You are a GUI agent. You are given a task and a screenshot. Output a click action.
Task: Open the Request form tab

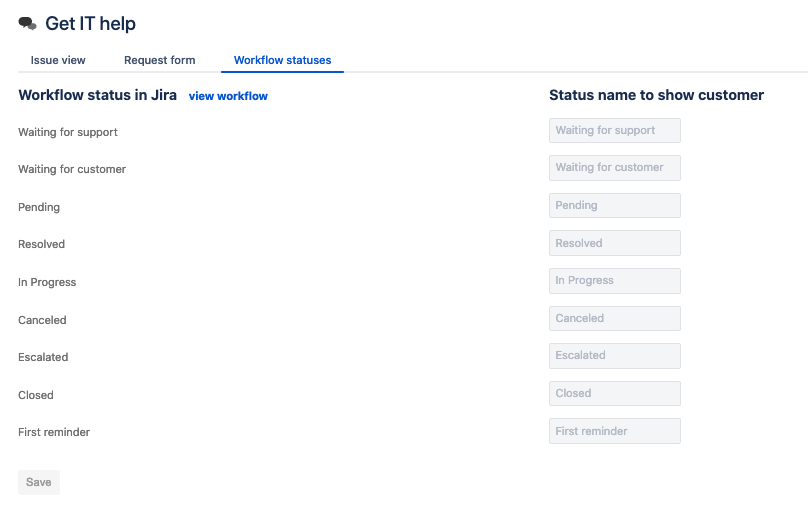[160, 60]
